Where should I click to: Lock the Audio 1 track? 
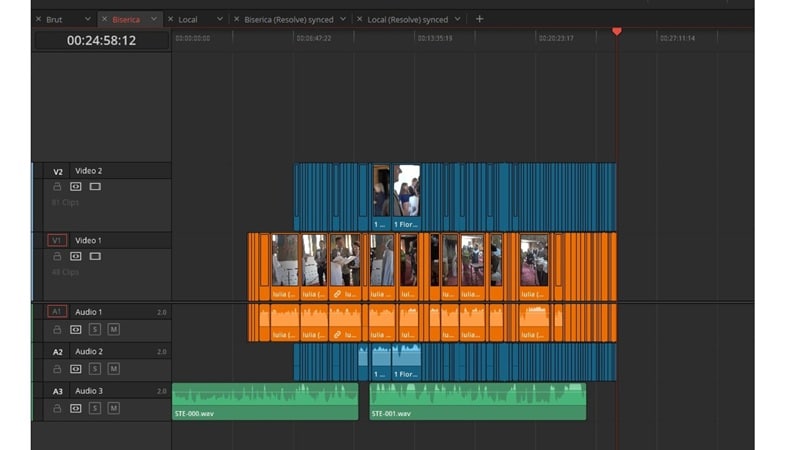57,330
